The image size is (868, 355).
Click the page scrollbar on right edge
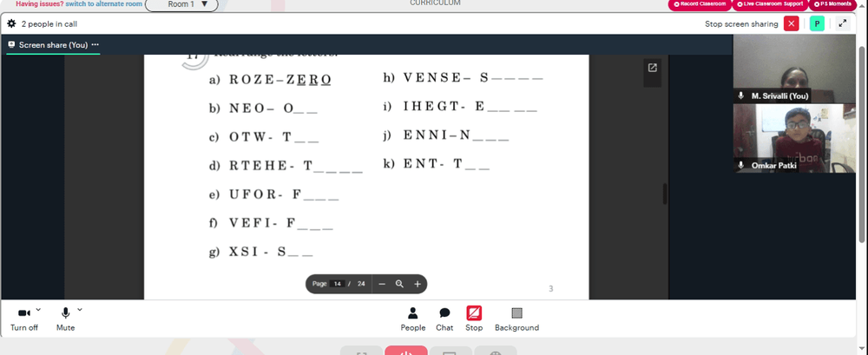[861, 144]
